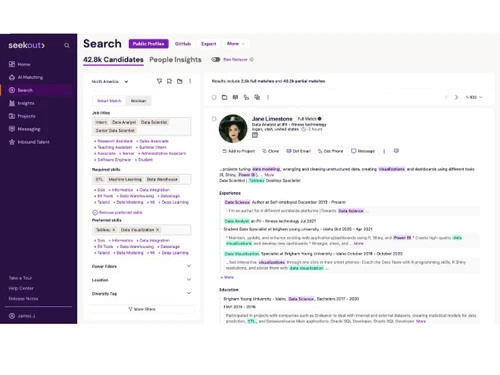Open candidate actions kebab menu

click(x=384, y=151)
